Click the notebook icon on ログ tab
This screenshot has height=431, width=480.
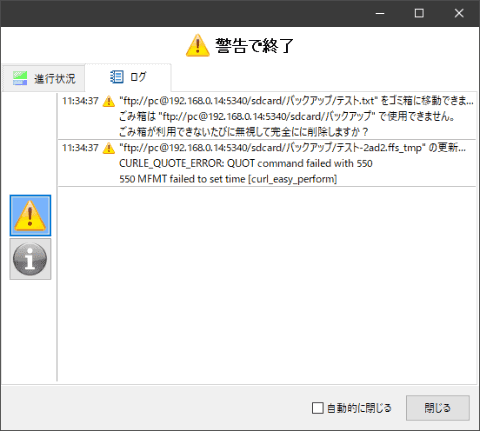point(117,77)
